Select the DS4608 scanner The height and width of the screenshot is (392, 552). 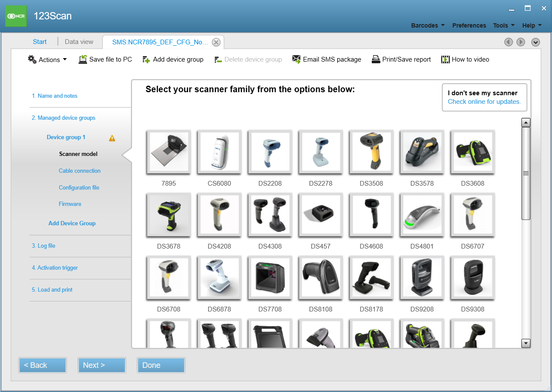(371, 215)
